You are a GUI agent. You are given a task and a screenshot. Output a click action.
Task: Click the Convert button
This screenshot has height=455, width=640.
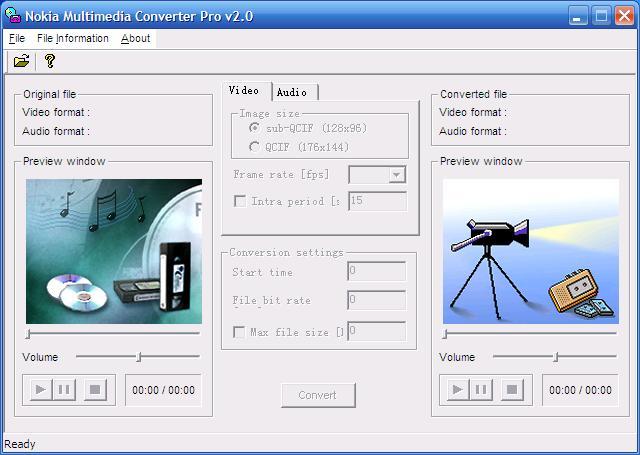pyautogui.click(x=318, y=395)
